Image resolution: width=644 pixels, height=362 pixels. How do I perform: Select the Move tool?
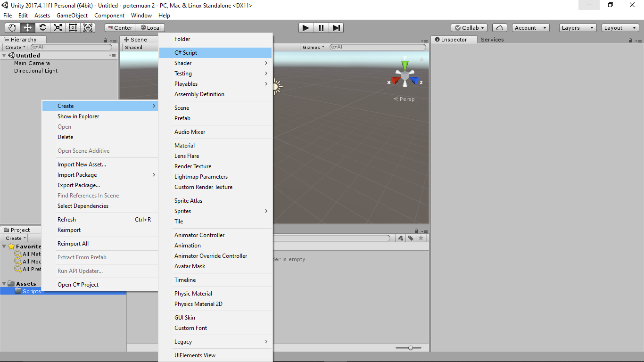click(x=28, y=28)
